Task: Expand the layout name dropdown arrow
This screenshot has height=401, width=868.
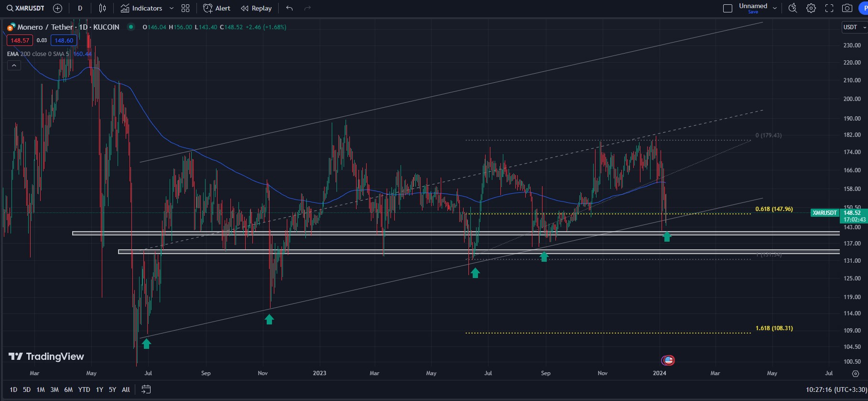Action: click(x=775, y=8)
